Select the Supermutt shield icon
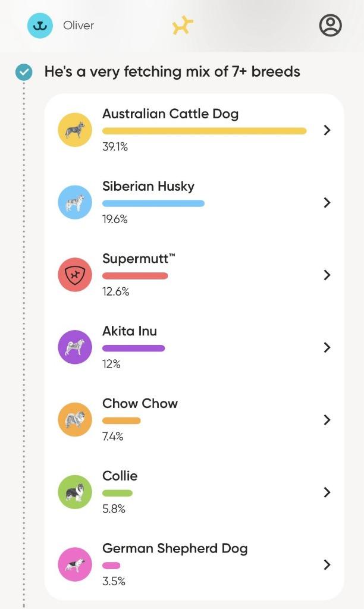364x609 pixels. click(x=75, y=275)
